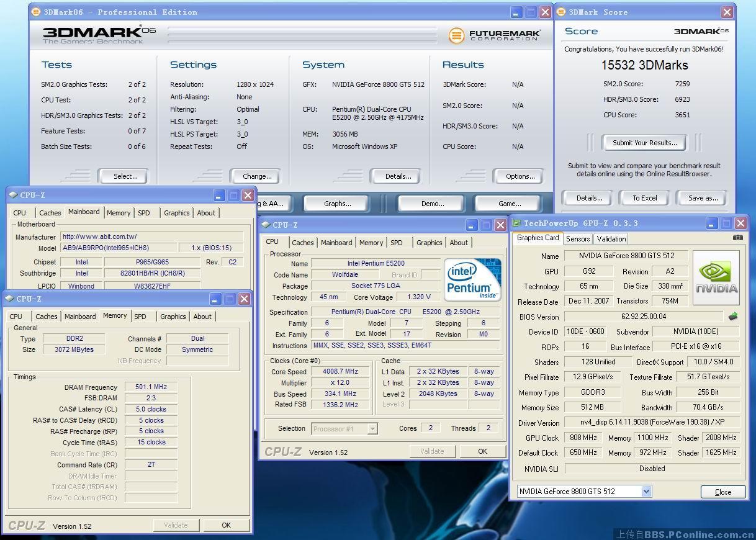Click the GPU-Z Driver Version field
The image size is (756, 540).
(652, 423)
